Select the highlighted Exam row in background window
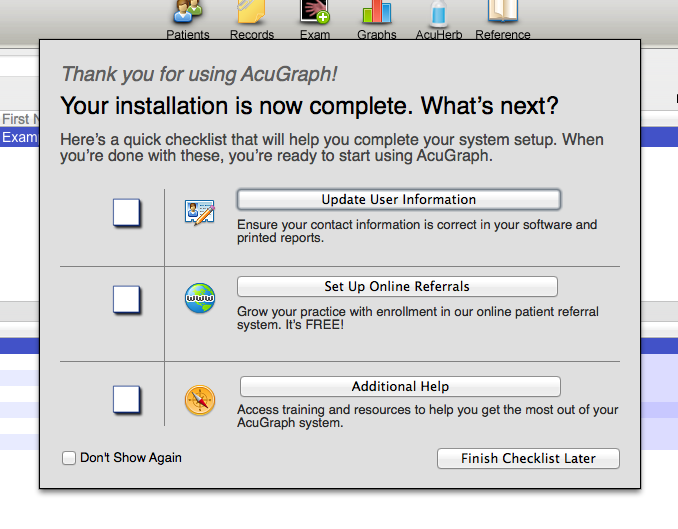Viewport: 678px width, 529px height. coord(19,137)
